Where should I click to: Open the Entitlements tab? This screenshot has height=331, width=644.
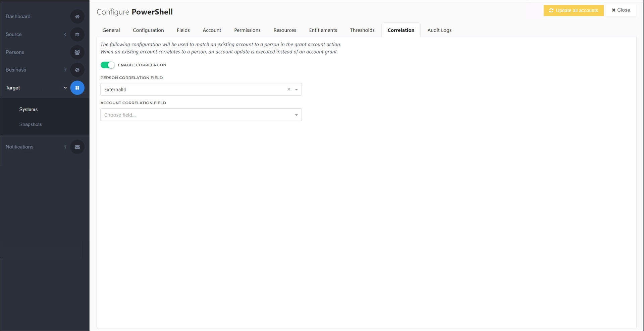coord(323,30)
